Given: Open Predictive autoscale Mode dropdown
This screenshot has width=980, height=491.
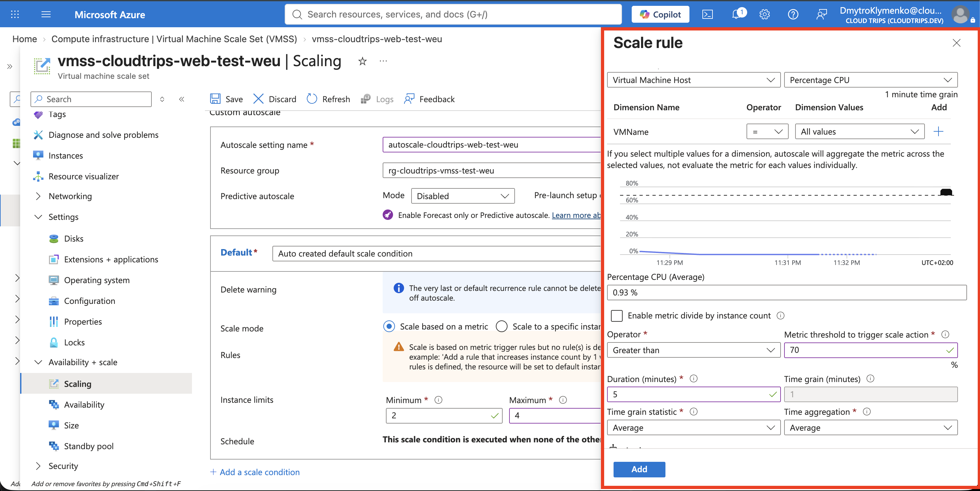Looking at the screenshot, I should click(x=463, y=196).
